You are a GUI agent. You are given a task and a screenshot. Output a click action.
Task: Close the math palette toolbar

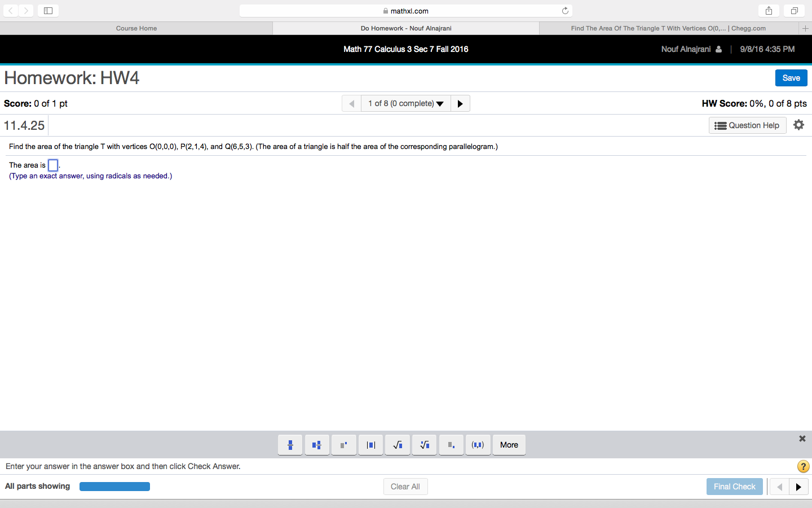point(802,439)
